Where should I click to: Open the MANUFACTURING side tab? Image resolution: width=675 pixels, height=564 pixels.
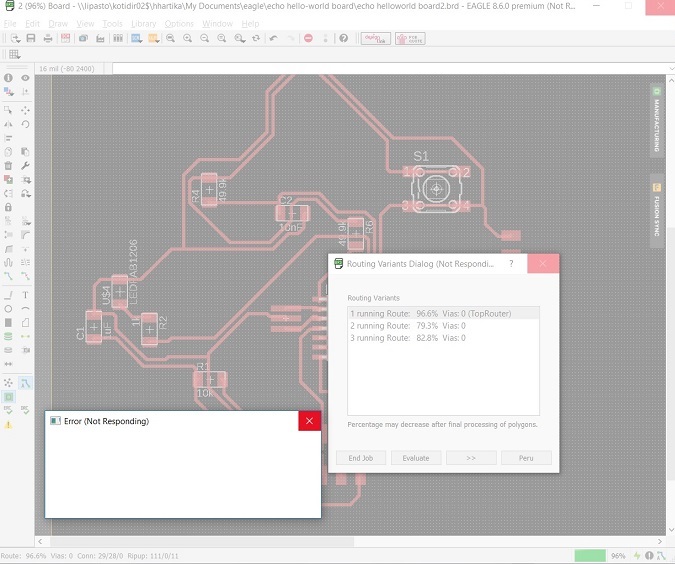click(x=656, y=121)
